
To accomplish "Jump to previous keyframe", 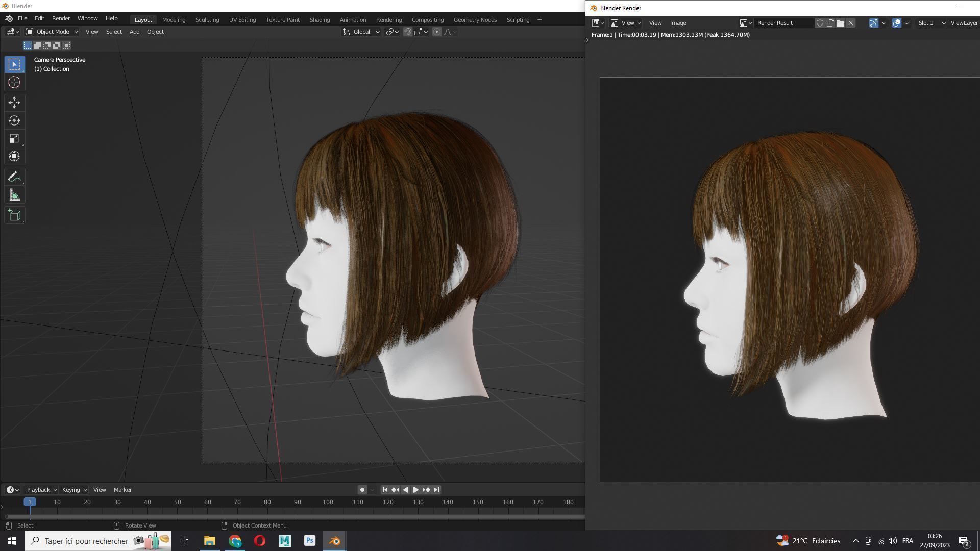I will point(395,490).
